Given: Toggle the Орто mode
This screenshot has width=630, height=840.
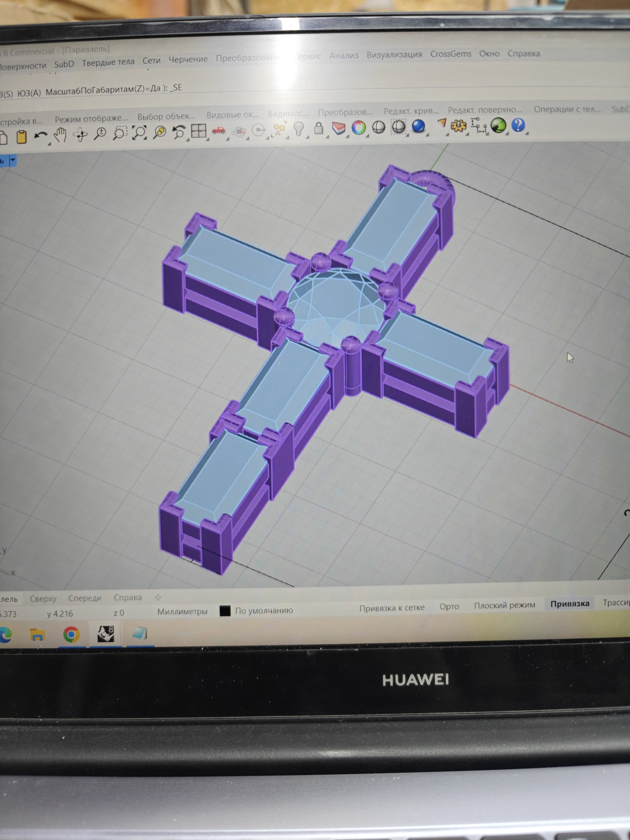Looking at the screenshot, I should (449, 607).
